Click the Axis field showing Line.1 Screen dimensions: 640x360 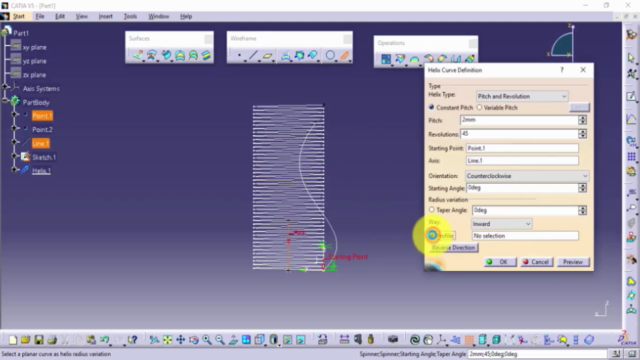(x=522, y=161)
